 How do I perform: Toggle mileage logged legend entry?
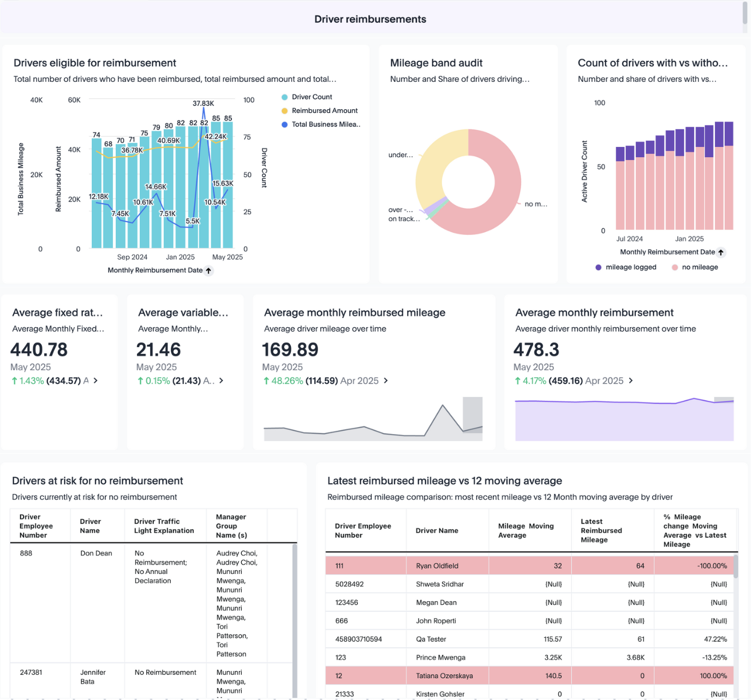coord(626,268)
